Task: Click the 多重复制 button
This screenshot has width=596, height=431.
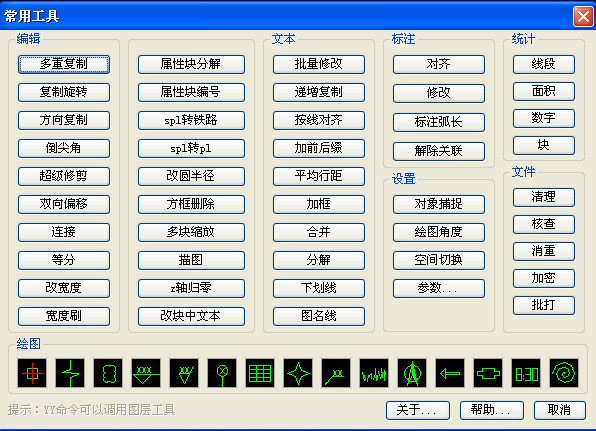Action: pos(64,64)
